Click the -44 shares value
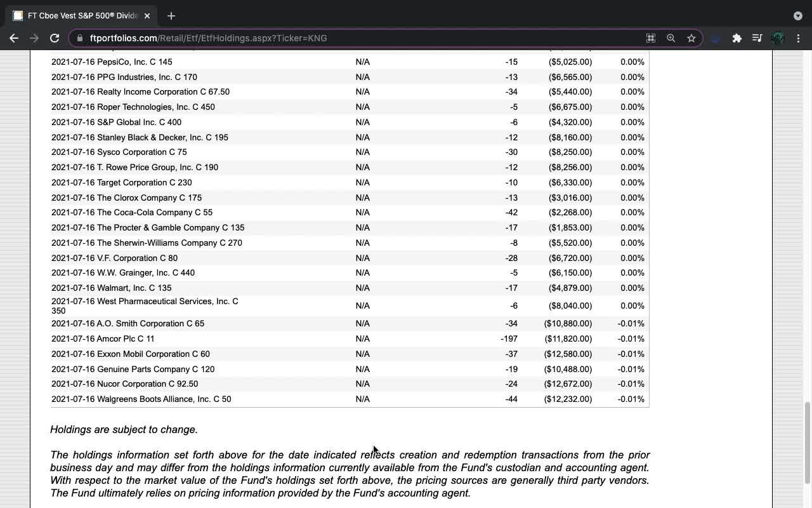 [511, 399]
